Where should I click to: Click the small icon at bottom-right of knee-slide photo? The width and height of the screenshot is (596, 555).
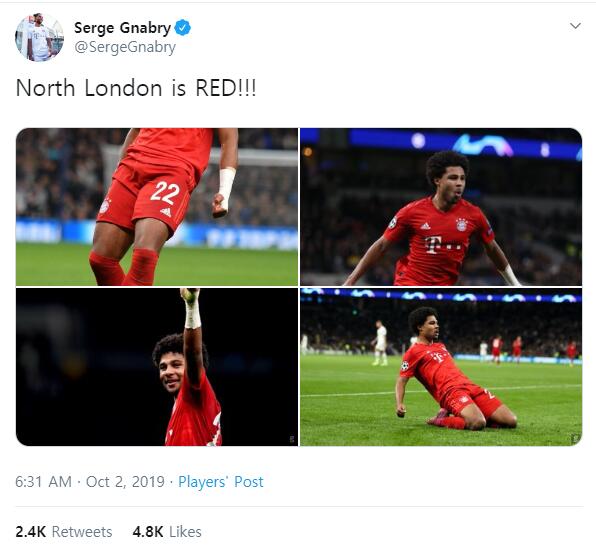pos(575,439)
